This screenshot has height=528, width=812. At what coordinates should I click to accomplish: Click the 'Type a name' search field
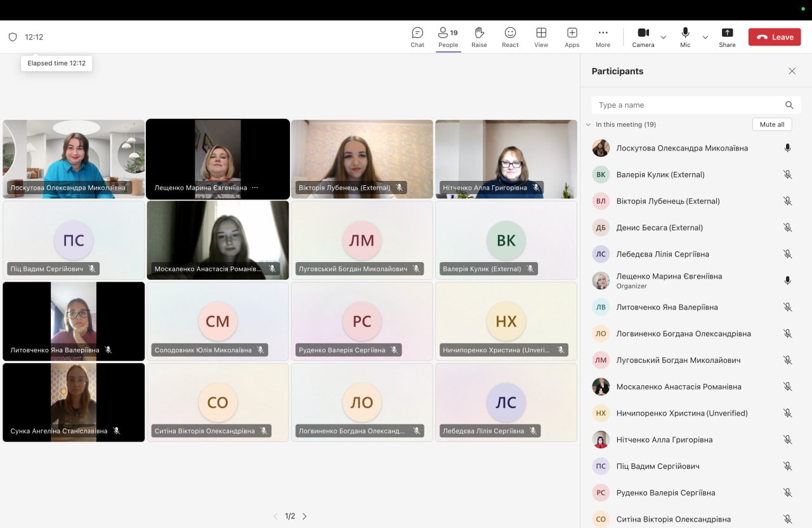point(688,105)
